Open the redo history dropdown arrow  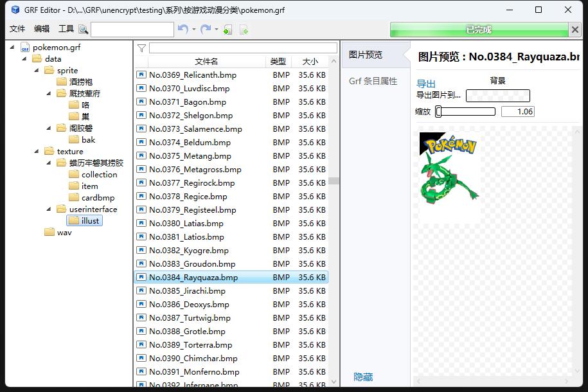coord(217,30)
